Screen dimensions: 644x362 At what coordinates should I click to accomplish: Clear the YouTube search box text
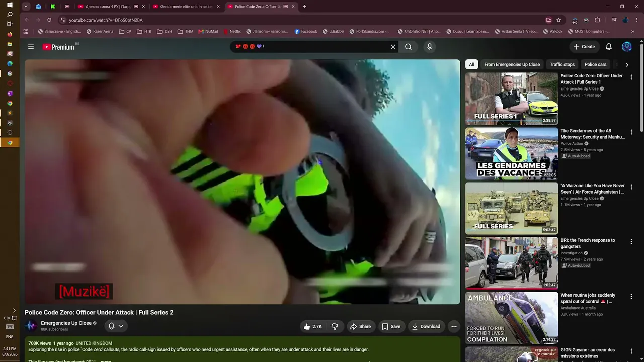(x=393, y=47)
